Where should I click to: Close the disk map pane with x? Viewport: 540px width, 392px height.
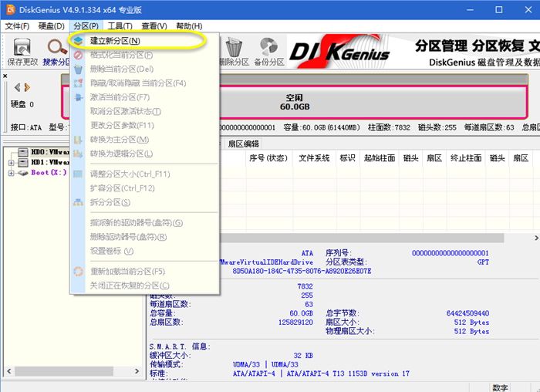tap(5, 76)
